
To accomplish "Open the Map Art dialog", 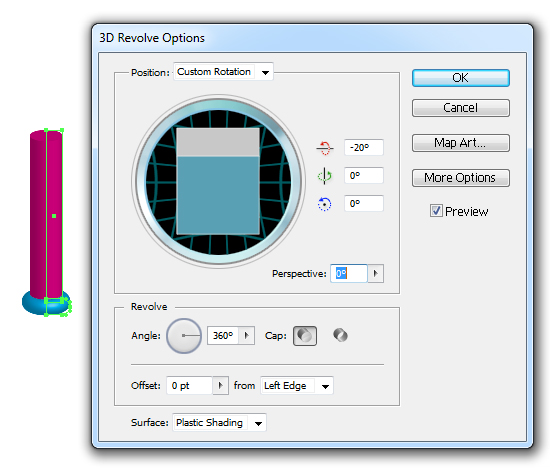I will [x=461, y=143].
